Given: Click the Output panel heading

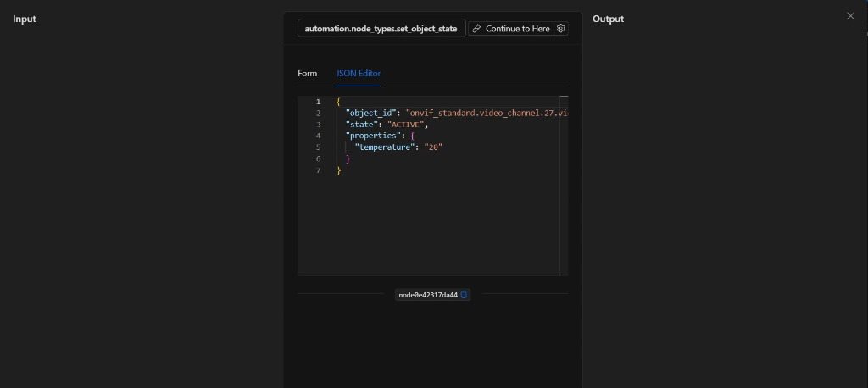Looking at the screenshot, I should [x=608, y=19].
